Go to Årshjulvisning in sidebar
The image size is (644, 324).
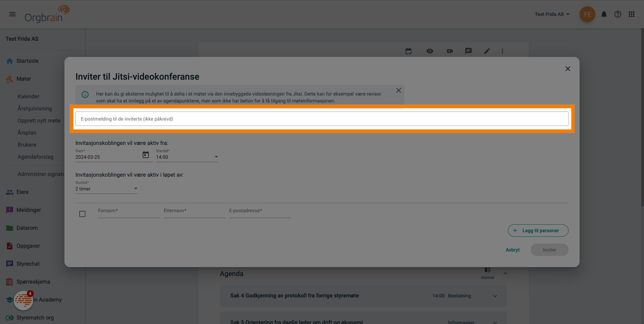point(35,109)
